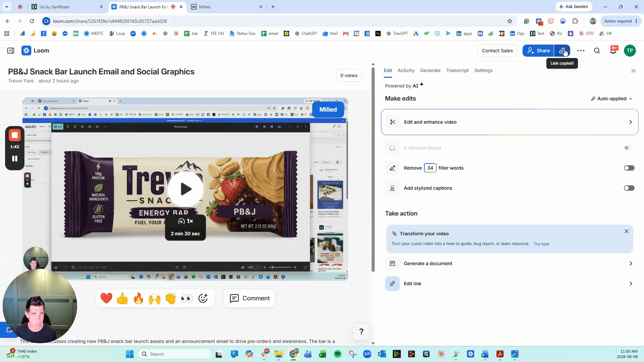644x362 pixels.
Task: React with the heart emoji
Action: [x=106, y=298]
